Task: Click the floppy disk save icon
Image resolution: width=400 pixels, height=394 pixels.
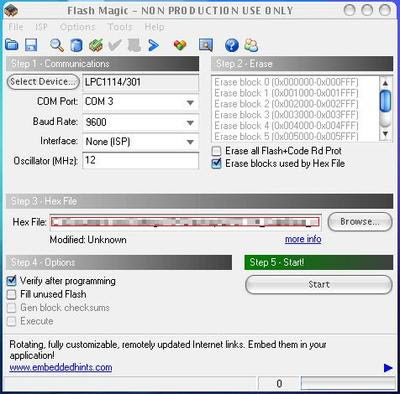Action: (31, 45)
